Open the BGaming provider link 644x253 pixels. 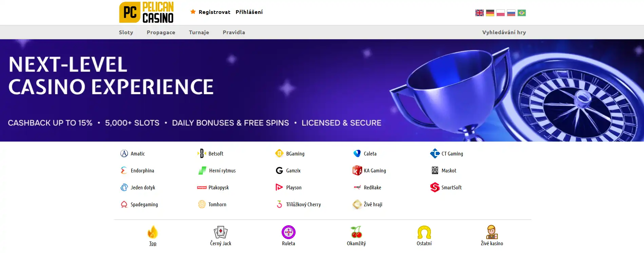295,153
